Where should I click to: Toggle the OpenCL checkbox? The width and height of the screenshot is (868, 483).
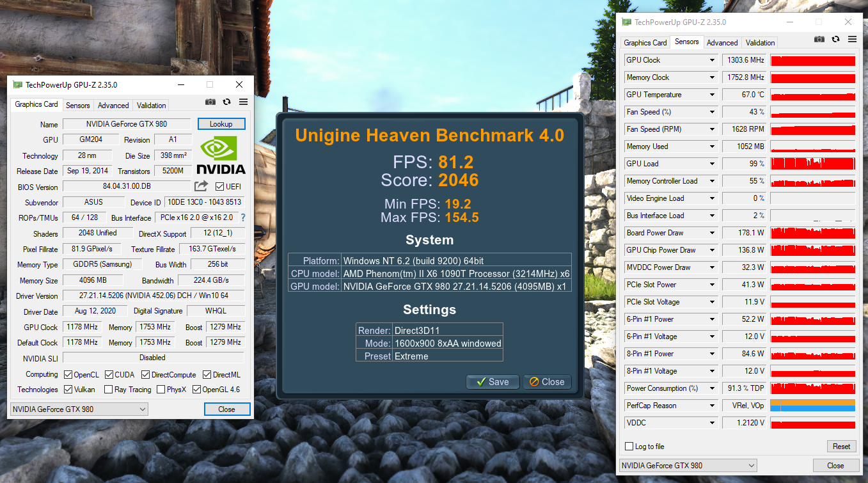click(68, 374)
